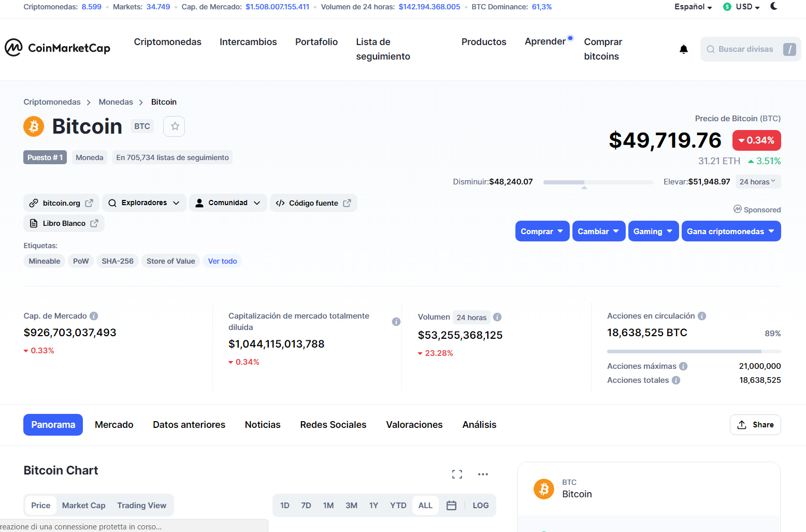This screenshot has height=532, width=806.
Task: Expand the Gaming dropdown button
Action: pos(653,231)
